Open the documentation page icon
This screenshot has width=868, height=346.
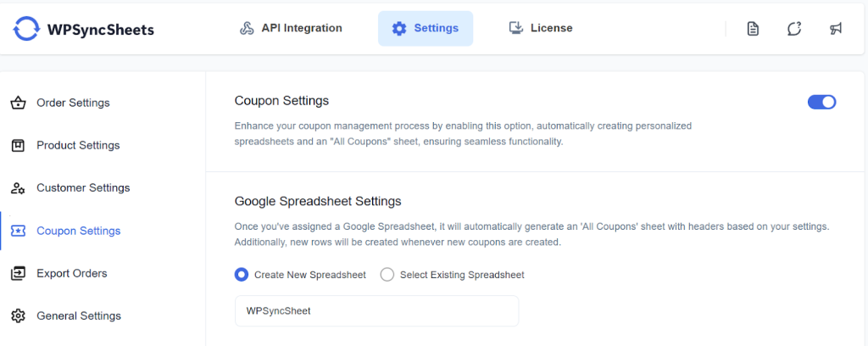(753, 29)
